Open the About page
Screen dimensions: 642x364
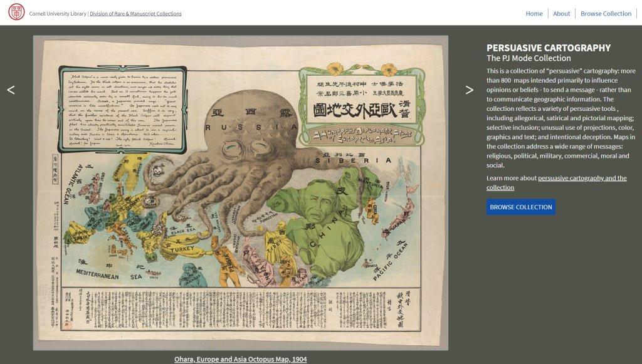[561, 14]
